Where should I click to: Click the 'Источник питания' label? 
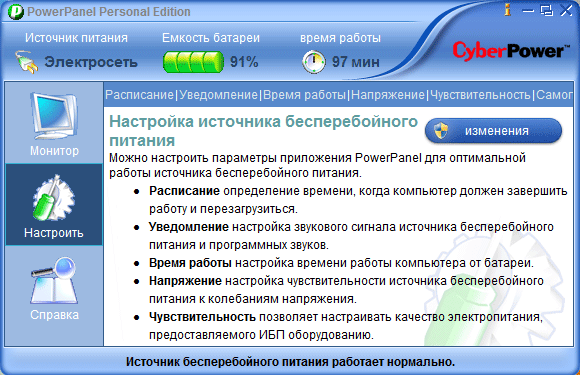click(x=76, y=38)
